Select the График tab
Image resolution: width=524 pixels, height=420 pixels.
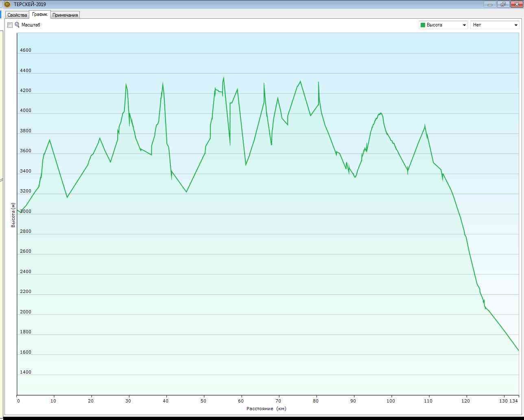click(x=40, y=14)
